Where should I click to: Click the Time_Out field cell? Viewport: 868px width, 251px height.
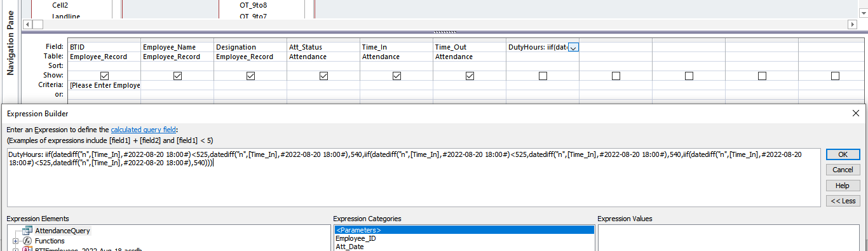click(470, 47)
